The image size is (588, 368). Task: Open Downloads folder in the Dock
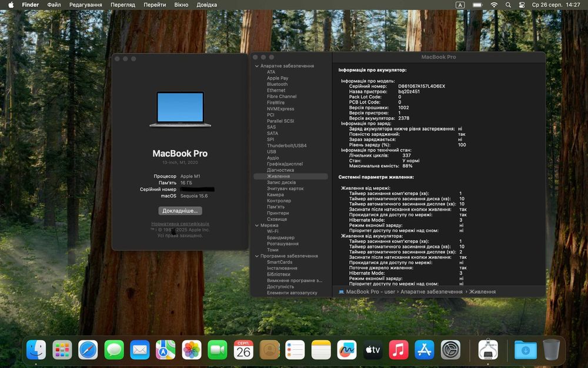click(525, 350)
